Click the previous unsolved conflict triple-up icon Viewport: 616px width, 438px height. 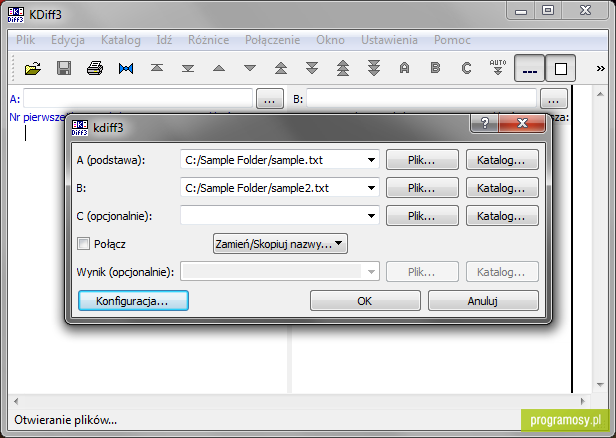343,68
